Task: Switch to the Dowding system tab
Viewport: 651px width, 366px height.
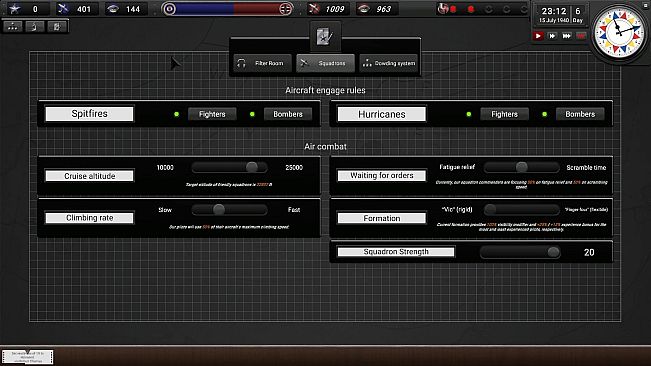Action: click(x=389, y=63)
